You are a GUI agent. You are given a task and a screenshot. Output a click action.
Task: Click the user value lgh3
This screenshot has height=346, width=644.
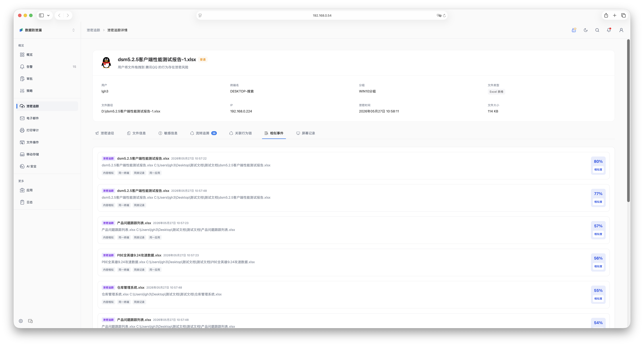click(105, 91)
